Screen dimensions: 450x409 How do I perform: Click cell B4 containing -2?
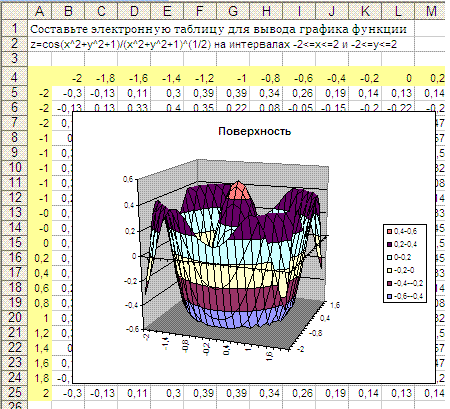pyautogui.click(x=68, y=77)
